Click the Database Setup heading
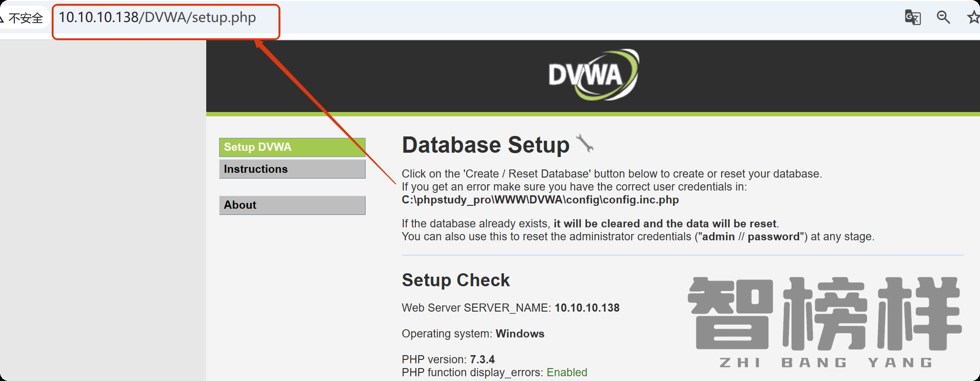The image size is (980, 381). coord(486,145)
